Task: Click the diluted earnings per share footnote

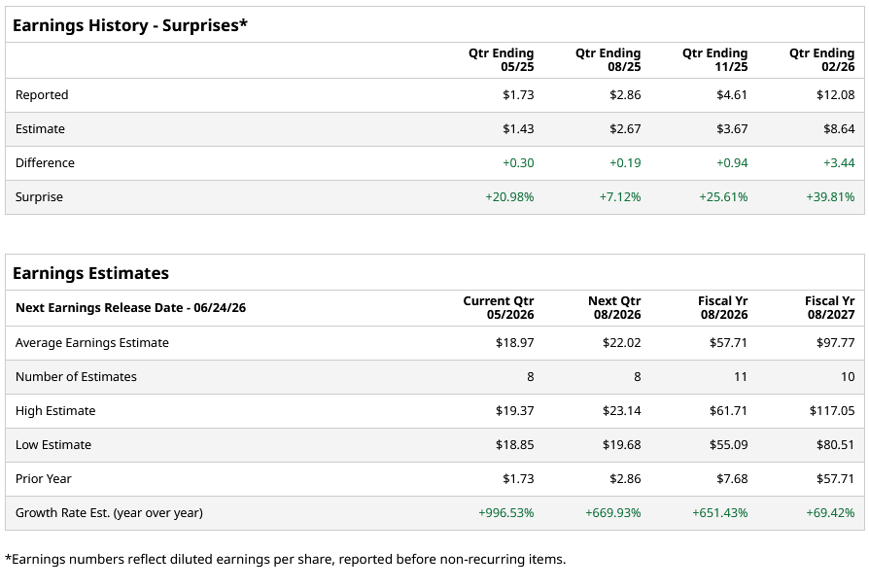Action: click(x=286, y=559)
